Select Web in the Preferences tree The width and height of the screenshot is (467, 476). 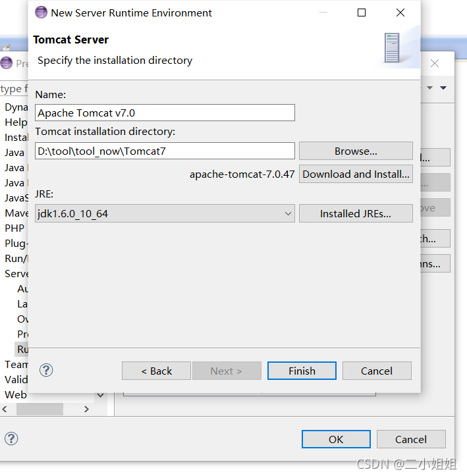click(x=16, y=394)
